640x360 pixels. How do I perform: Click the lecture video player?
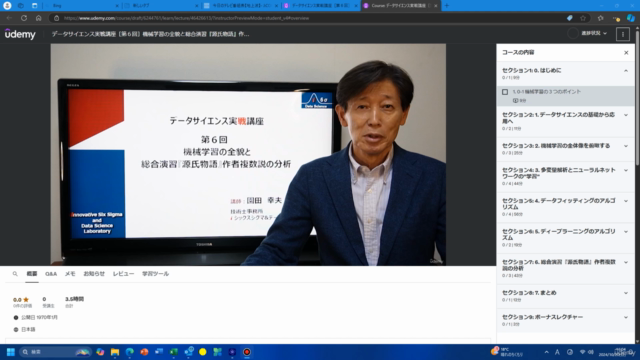click(x=248, y=155)
